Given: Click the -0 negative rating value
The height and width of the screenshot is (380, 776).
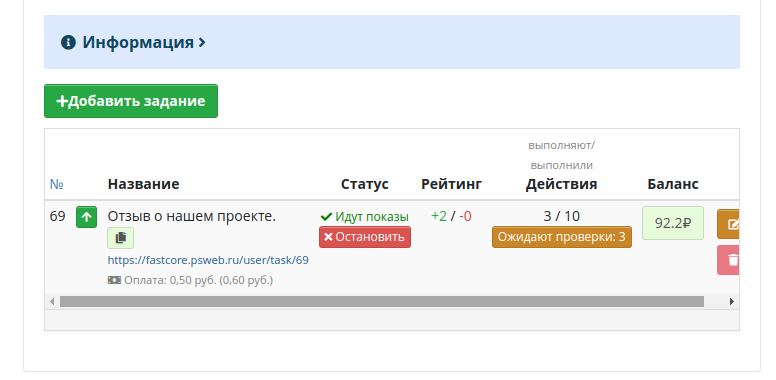Looking at the screenshot, I should click(x=465, y=216).
